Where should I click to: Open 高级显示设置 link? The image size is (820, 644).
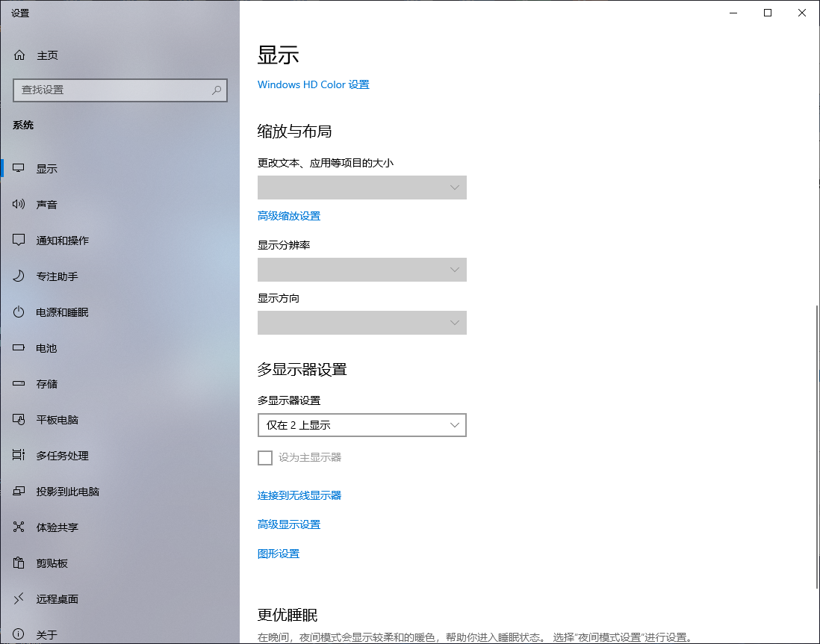coord(289,524)
